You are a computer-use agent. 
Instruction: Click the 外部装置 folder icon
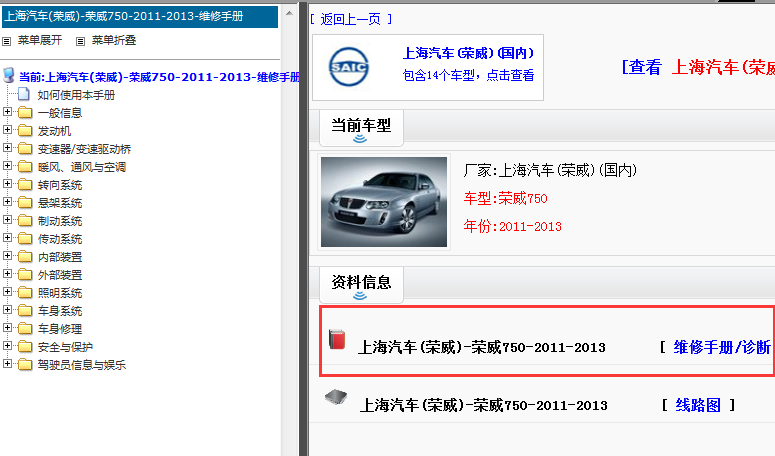(25, 275)
